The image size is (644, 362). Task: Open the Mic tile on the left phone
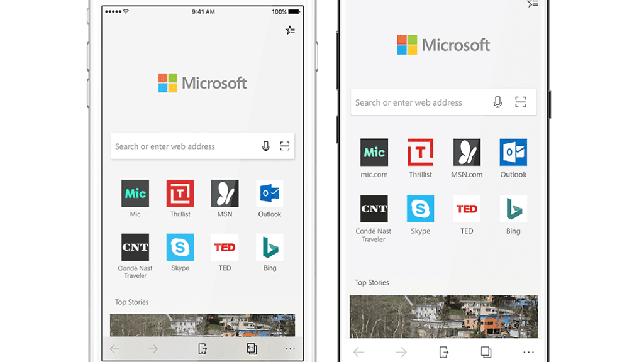pyautogui.click(x=135, y=194)
